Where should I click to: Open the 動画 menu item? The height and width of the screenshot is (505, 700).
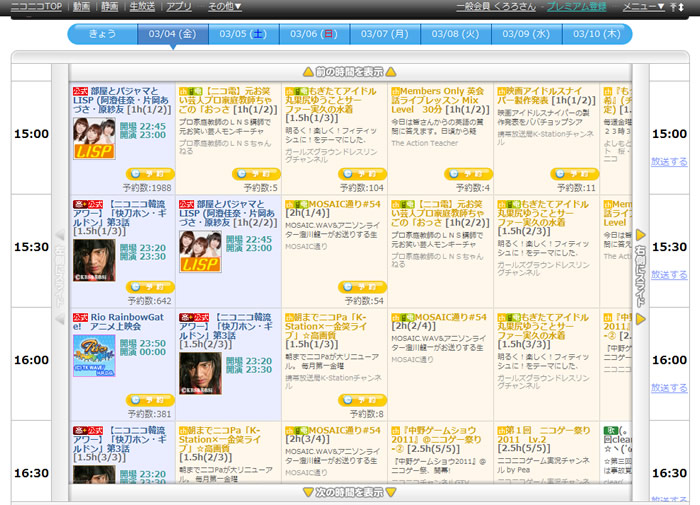pos(81,6)
